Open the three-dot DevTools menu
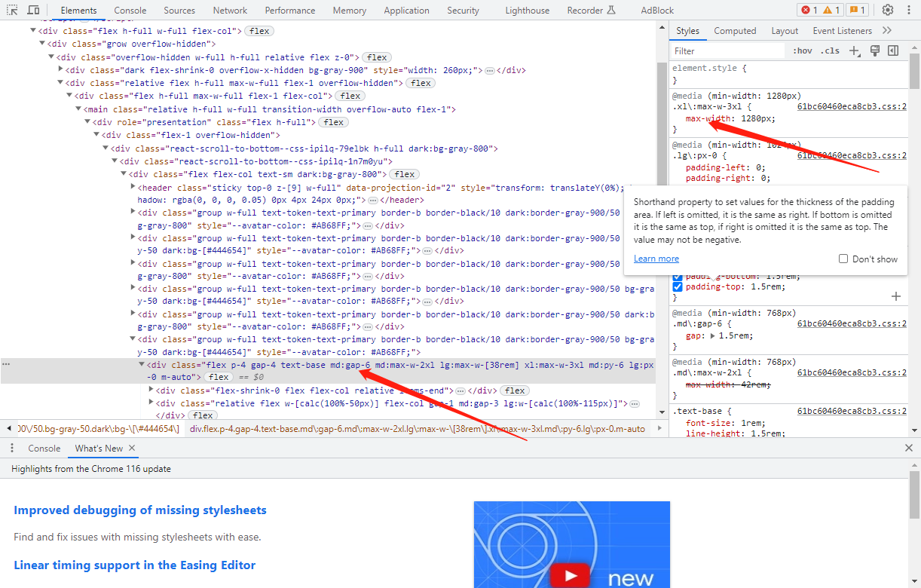921x588 pixels. (910, 10)
